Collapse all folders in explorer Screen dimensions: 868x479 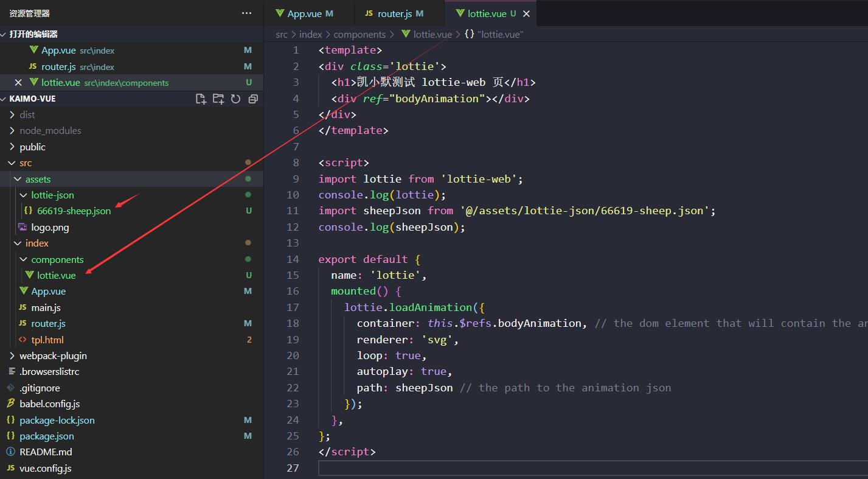click(253, 99)
